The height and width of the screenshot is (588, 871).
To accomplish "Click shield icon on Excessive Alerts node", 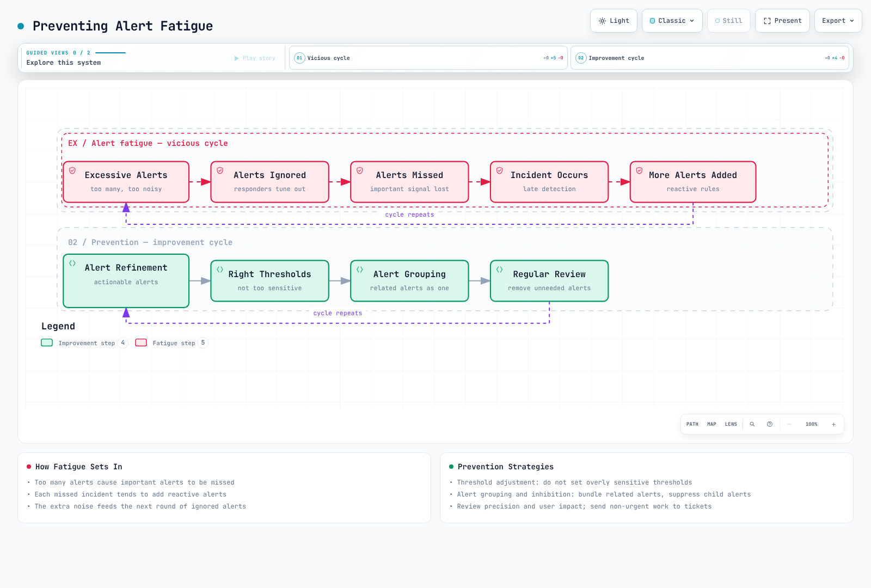I will pos(72,170).
